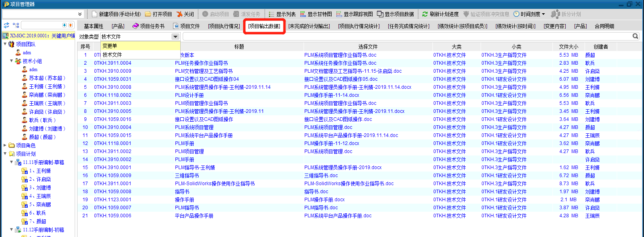Viewport: 644px width, 237px height.
Task: Click the search magnifier icon in filter bar
Action: pos(635,36)
